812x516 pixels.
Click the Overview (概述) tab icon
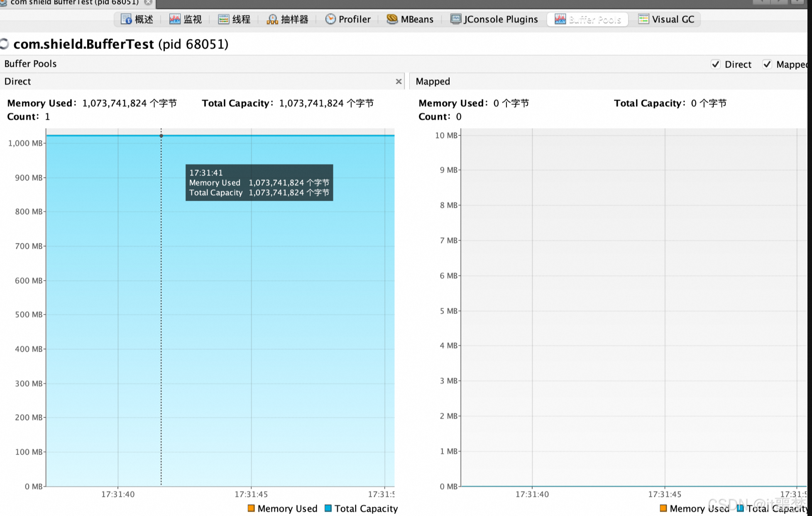coord(126,19)
